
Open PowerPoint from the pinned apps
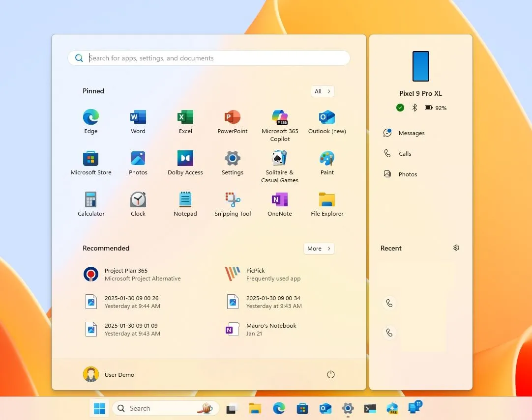[232, 118]
